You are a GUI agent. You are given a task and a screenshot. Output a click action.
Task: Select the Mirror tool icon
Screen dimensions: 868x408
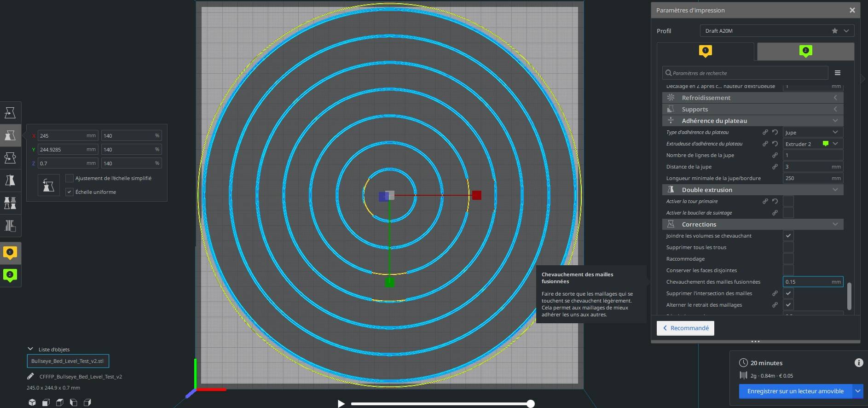coord(10,181)
